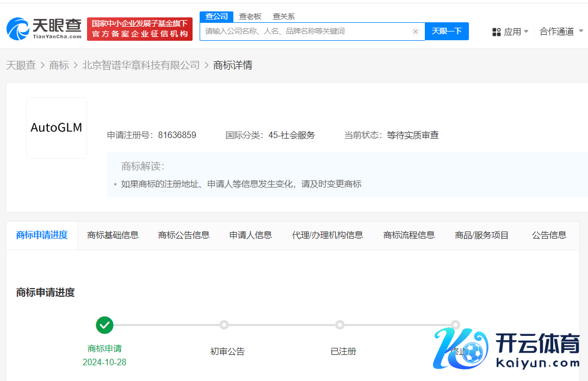
Task: Click the red government-backed credit agency banner
Action: pos(140,29)
